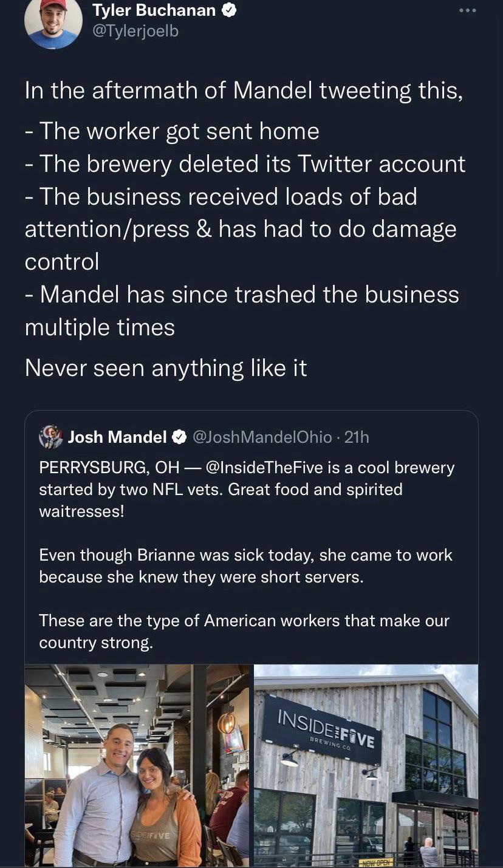
Task: Enlarge the brewery exterior photo
Action: 366,765
